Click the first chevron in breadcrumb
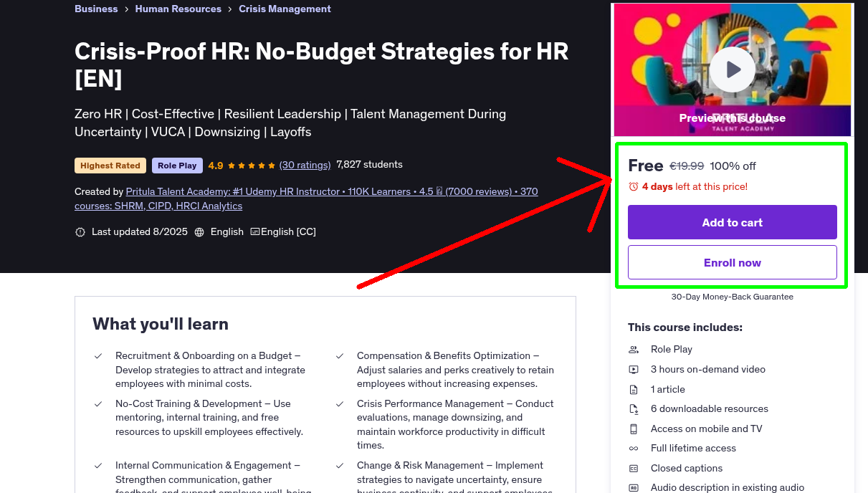 tap(126, 9)
